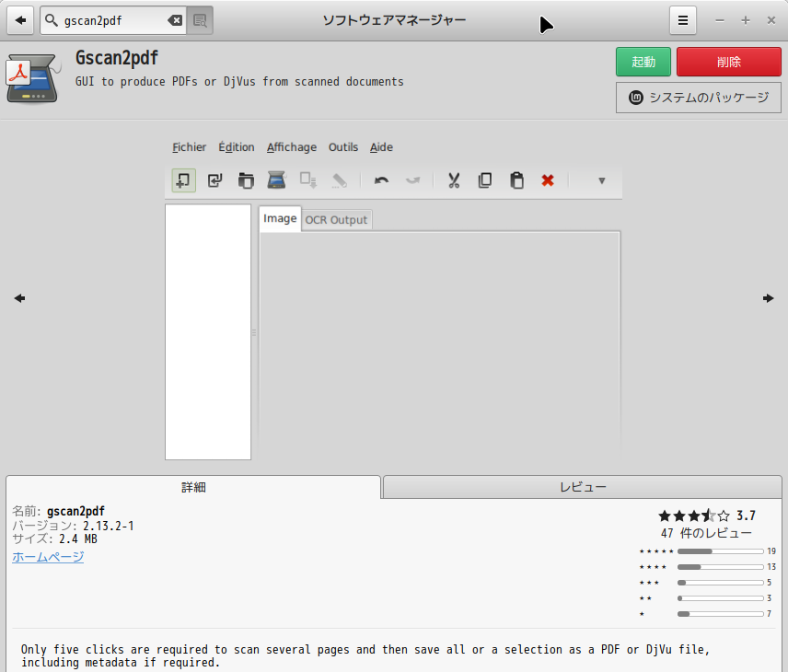
Task: Click the Gscan2pdf title heading
Action: (117, 58)
